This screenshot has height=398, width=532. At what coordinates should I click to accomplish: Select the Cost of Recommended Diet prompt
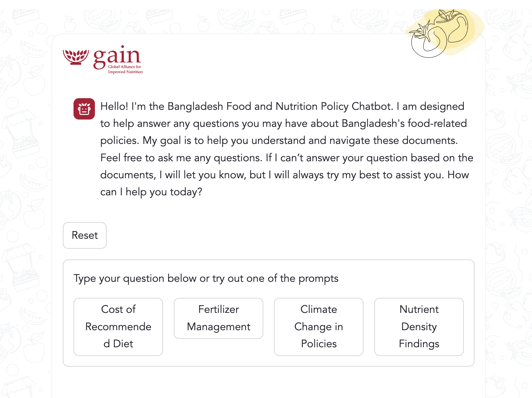point(118,327)
